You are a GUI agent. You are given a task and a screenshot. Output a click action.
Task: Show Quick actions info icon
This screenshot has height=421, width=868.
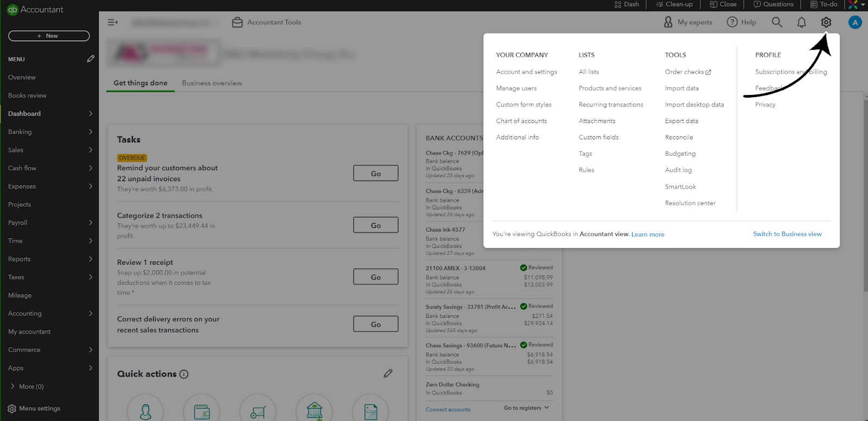click(x=184, y=374)
